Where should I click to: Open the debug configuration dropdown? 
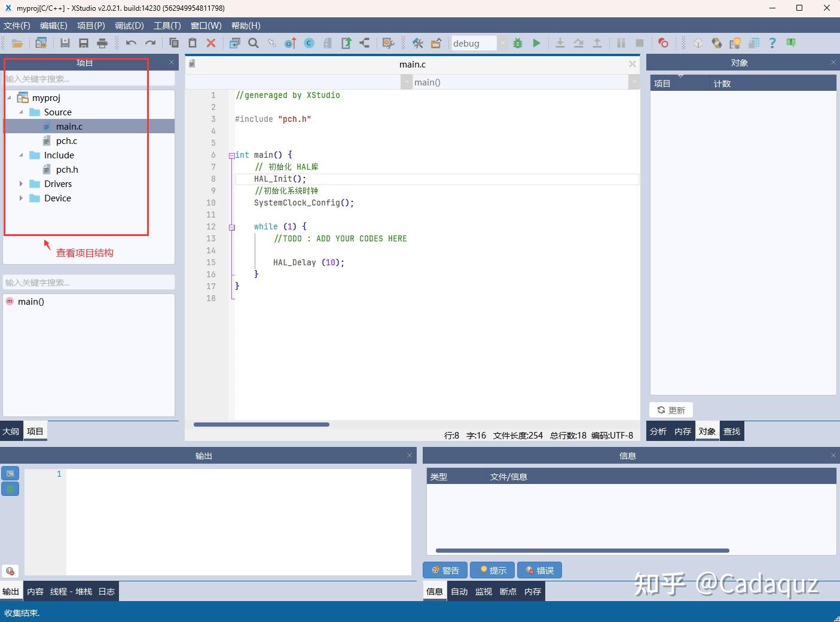[503, 43]
